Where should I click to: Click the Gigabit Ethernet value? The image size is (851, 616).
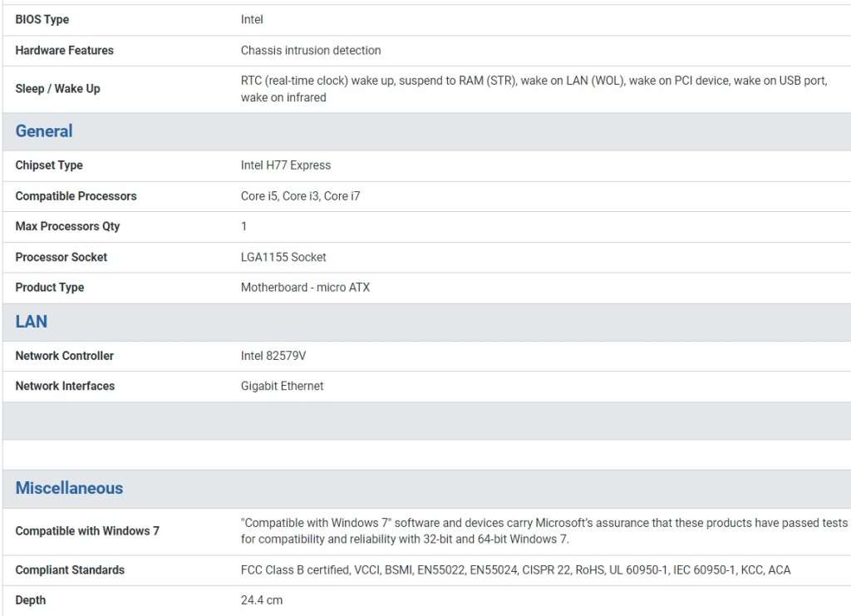(282, 386)
